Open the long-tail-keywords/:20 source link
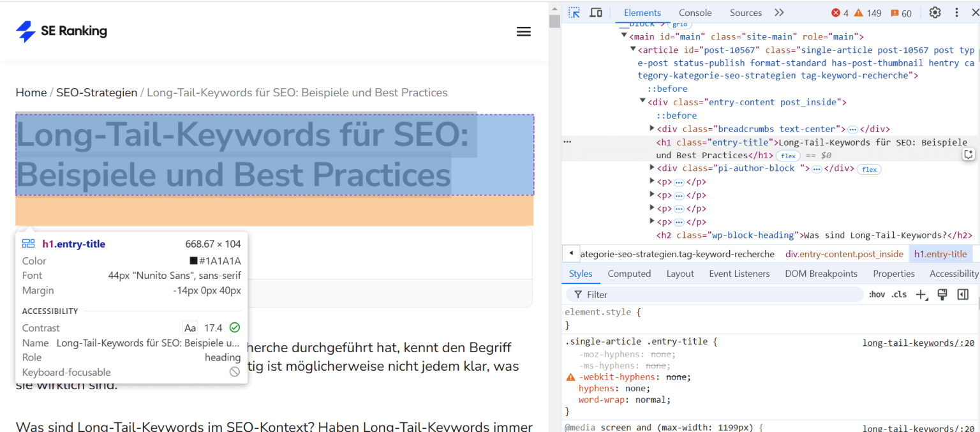This screenshot has width=980, height=432. (x=917, y=343)
